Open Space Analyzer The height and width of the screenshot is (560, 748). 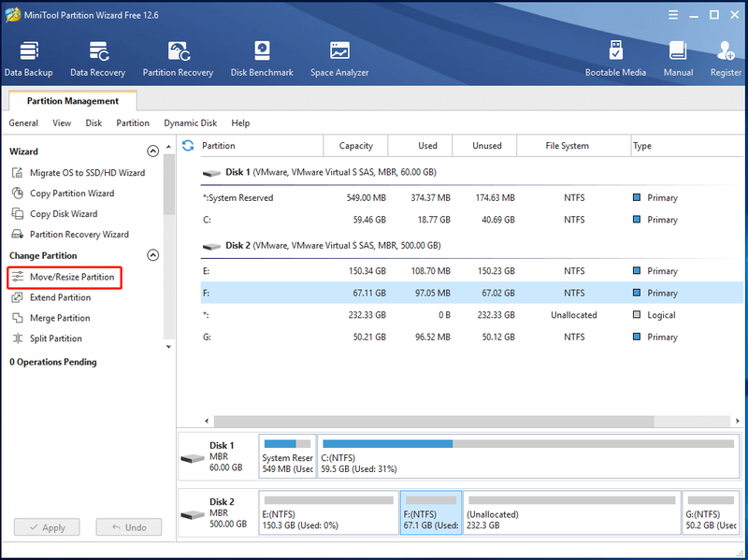(339, 59)
